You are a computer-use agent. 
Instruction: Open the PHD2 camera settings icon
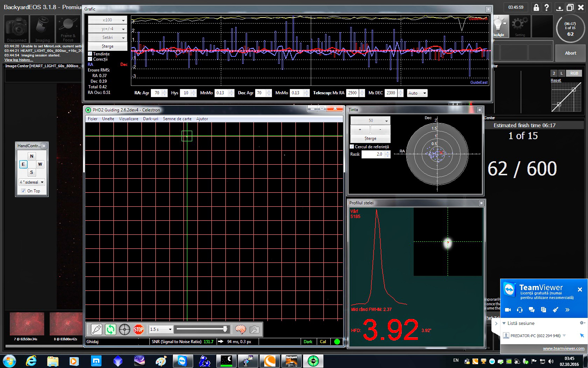(x=254, y=329)
